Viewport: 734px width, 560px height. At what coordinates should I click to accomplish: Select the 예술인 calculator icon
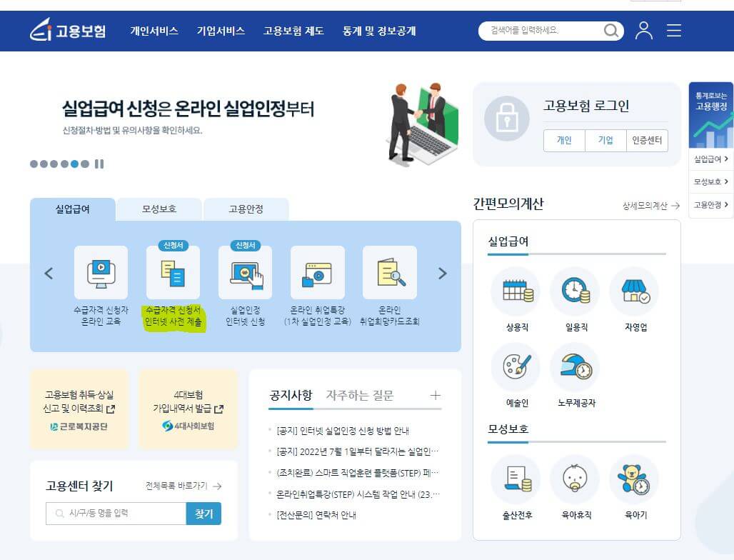click(517, 366)
